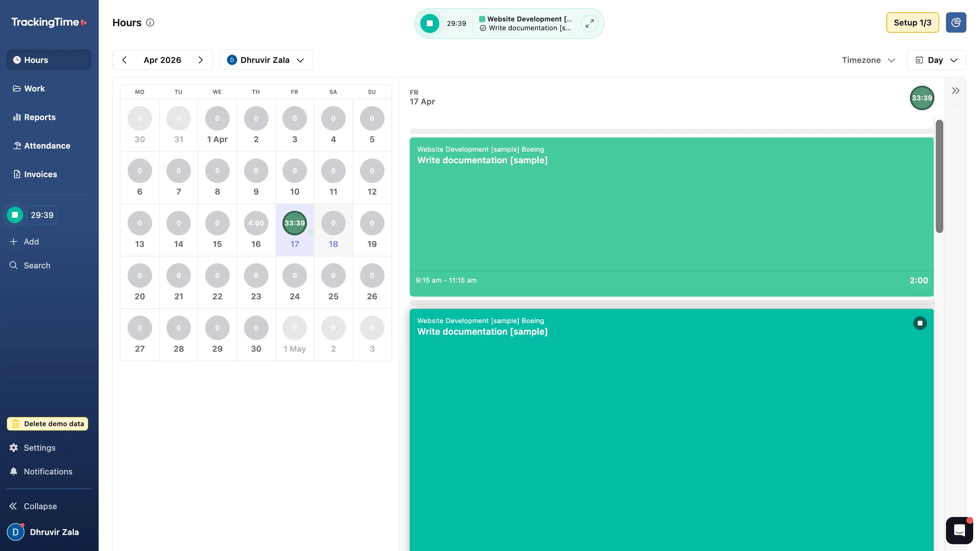
Task: Click the Setup 1/3 button
Action: [912, 22]
